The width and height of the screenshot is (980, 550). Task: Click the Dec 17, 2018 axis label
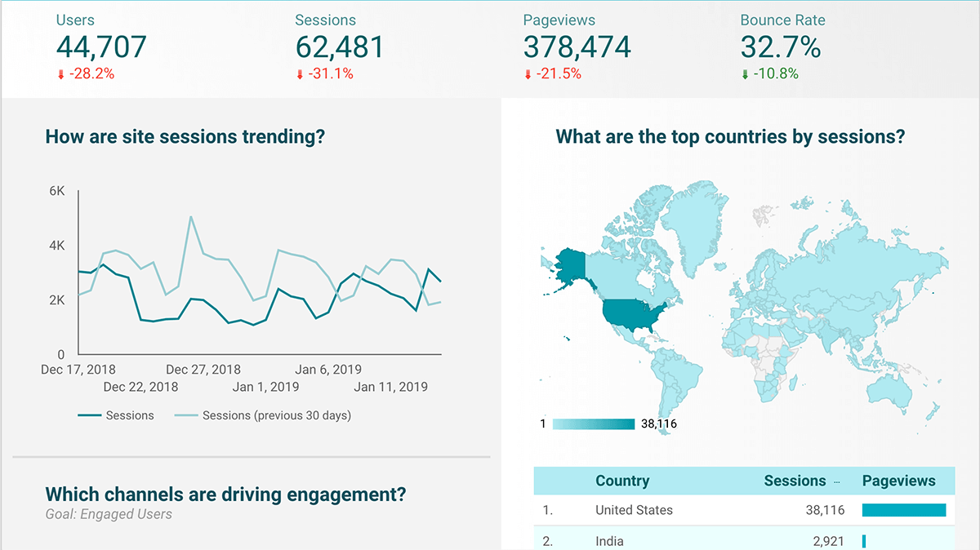[x=78, y=370]
